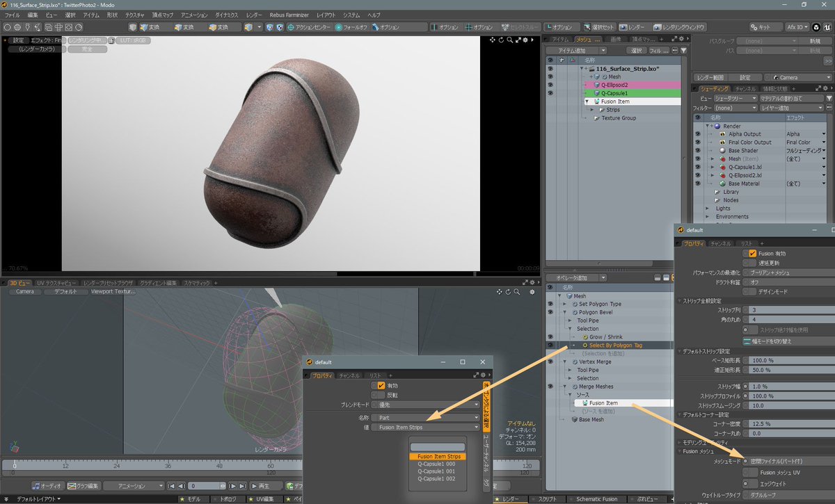Image resolution: width=835 pixels, height=504 pixels.
Task: Click the フォールオフ toolbar icon
Action: click(339, 27)
